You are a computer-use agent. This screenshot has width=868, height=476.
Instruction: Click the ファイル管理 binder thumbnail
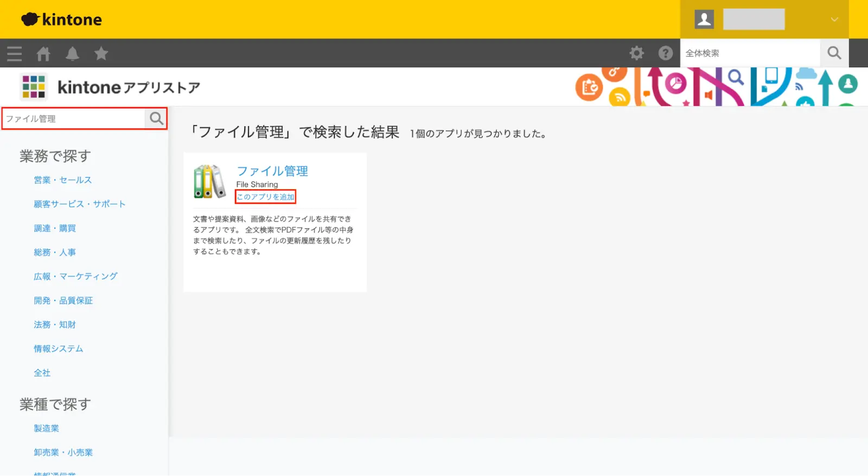(209, 182)
